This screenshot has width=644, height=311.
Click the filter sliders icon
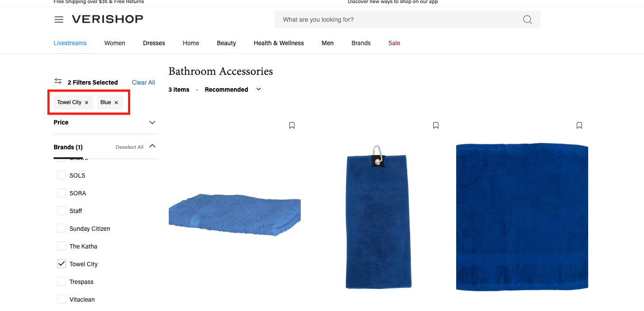[x=58, y=81]
